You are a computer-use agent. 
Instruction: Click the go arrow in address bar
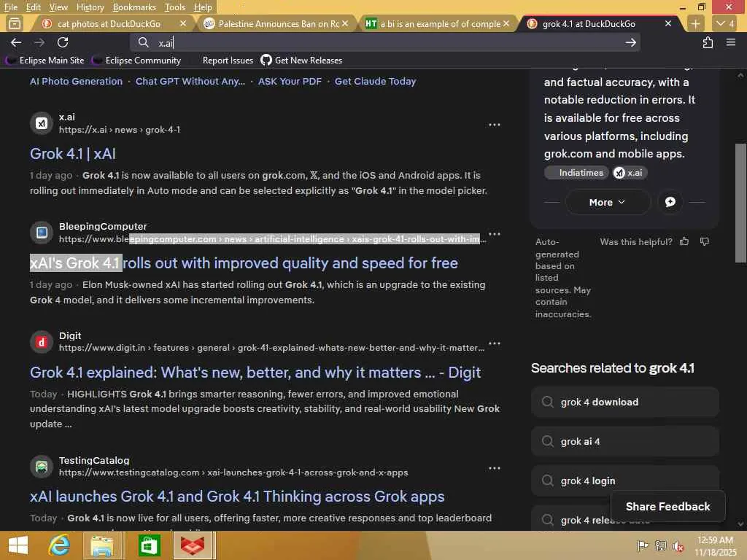(x=631, y=42)
